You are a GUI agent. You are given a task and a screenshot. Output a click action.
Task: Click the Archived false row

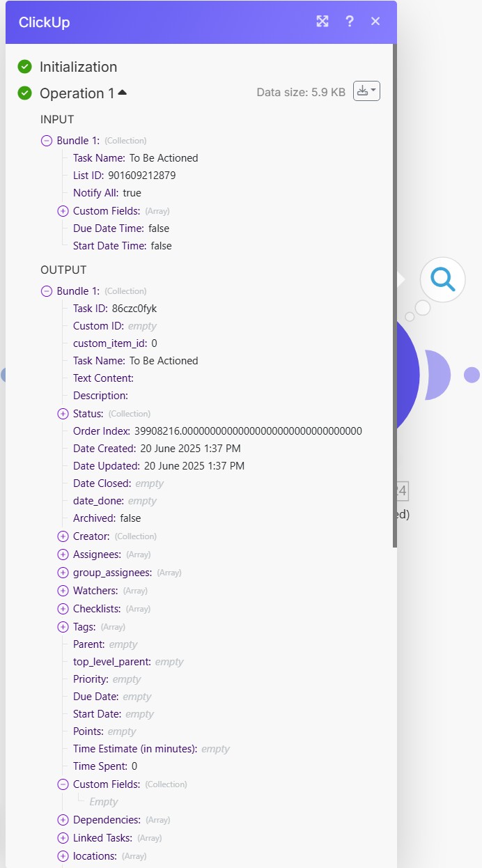pyautogui.click(x=107, y=518)
